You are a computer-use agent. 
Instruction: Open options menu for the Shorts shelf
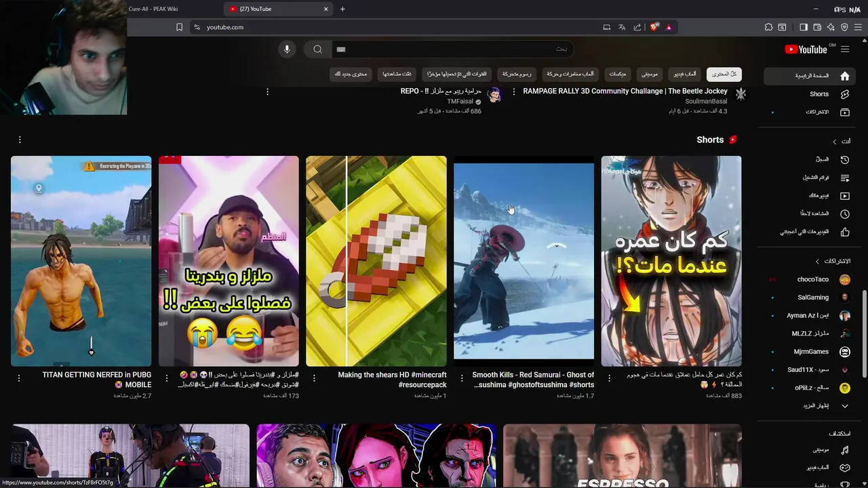pos(20,140)
